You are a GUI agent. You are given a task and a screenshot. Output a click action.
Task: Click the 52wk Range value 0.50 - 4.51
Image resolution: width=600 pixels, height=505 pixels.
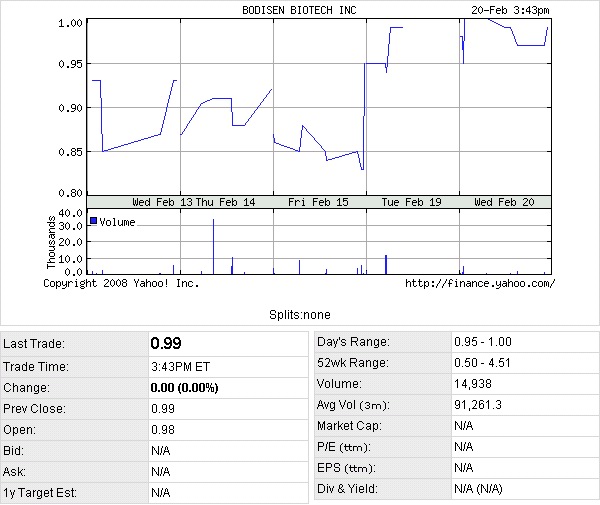click(482, 363)
